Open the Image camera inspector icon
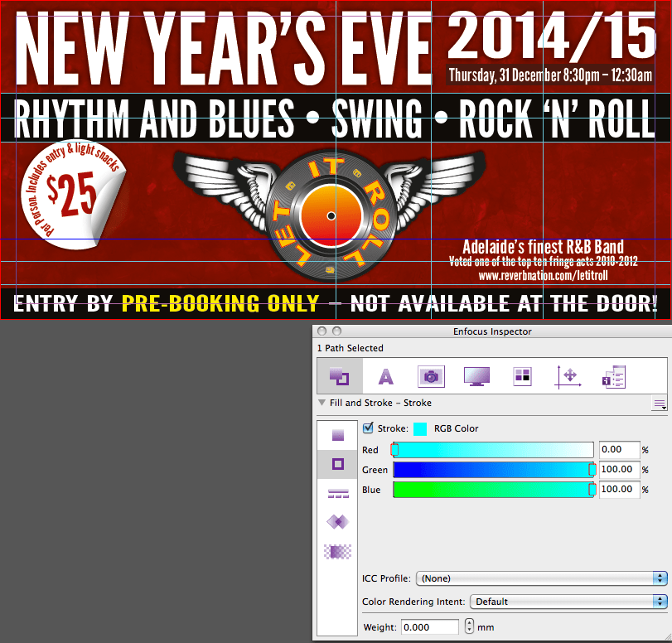 click(431, 377)
